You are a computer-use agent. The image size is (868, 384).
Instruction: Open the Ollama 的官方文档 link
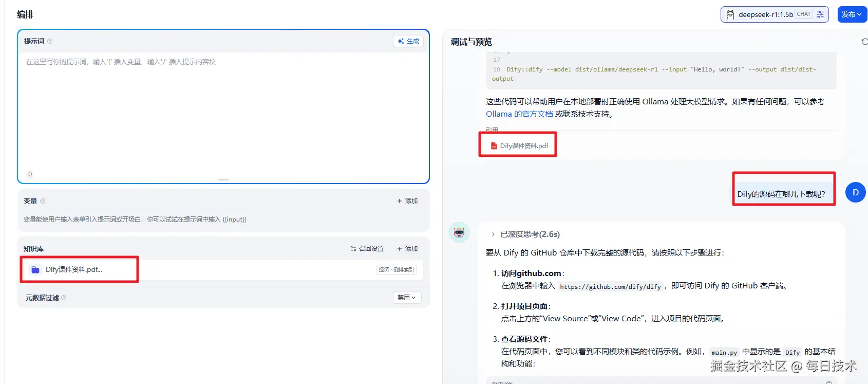(x=519, y=114)
